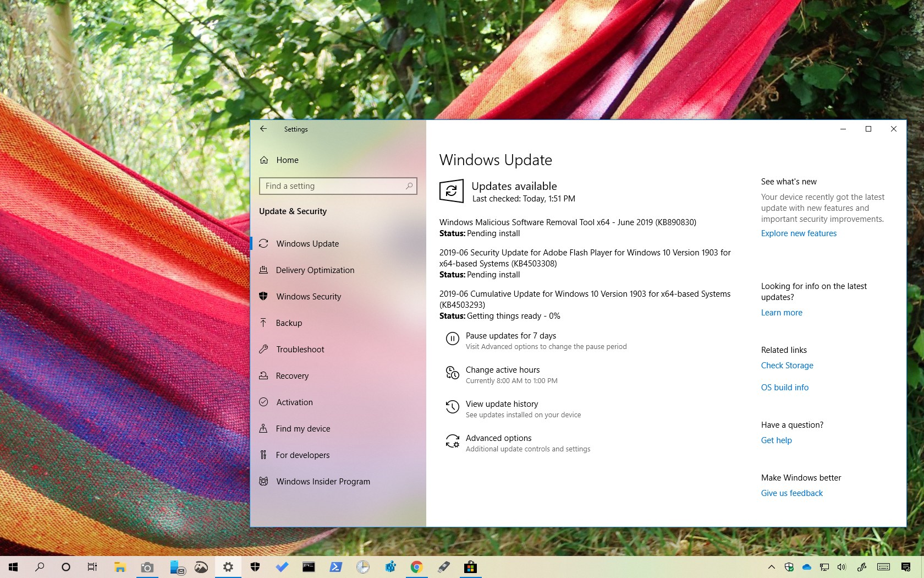Open Google Chrome from the taskbar
924x578 pixels.
tap(416, 567)
